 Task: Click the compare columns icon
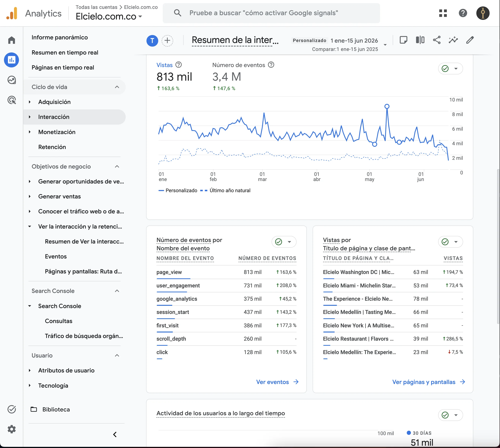[x=420, y=40]
